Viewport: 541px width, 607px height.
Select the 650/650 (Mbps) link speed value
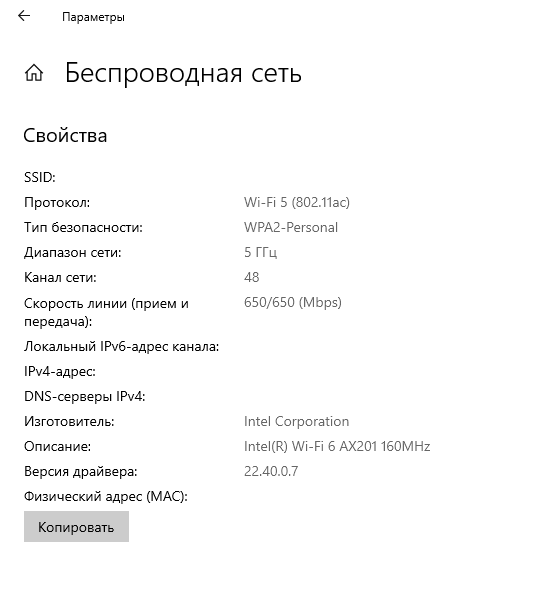[293, 302]
